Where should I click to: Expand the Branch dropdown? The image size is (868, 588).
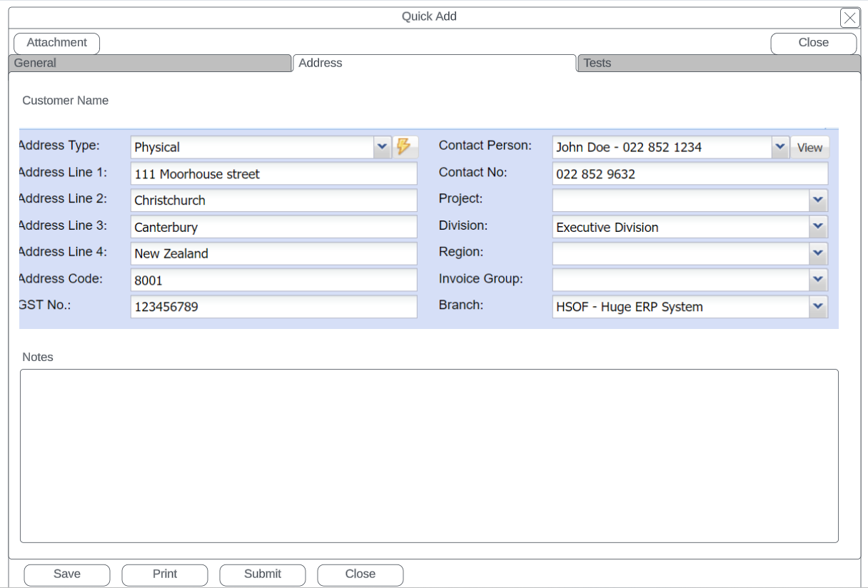[818, 307]
